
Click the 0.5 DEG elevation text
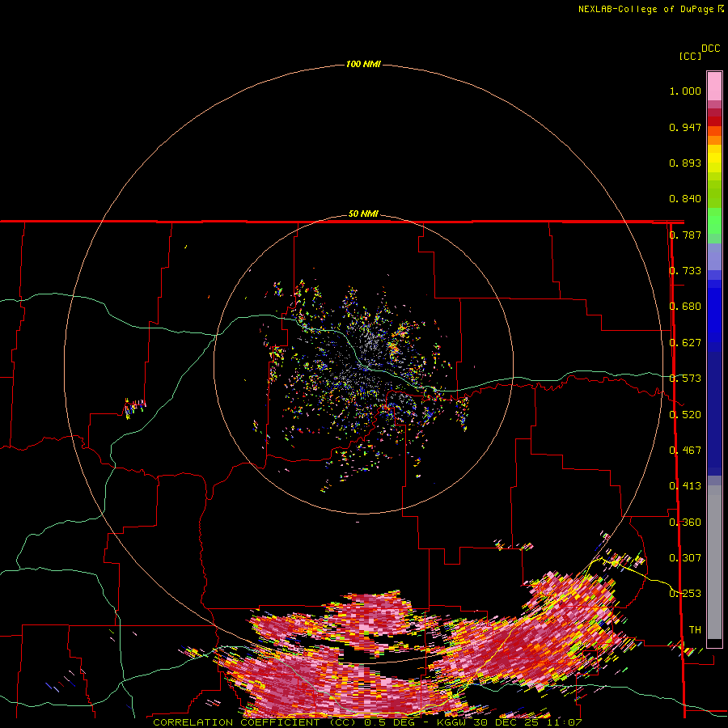pos(391,722)
